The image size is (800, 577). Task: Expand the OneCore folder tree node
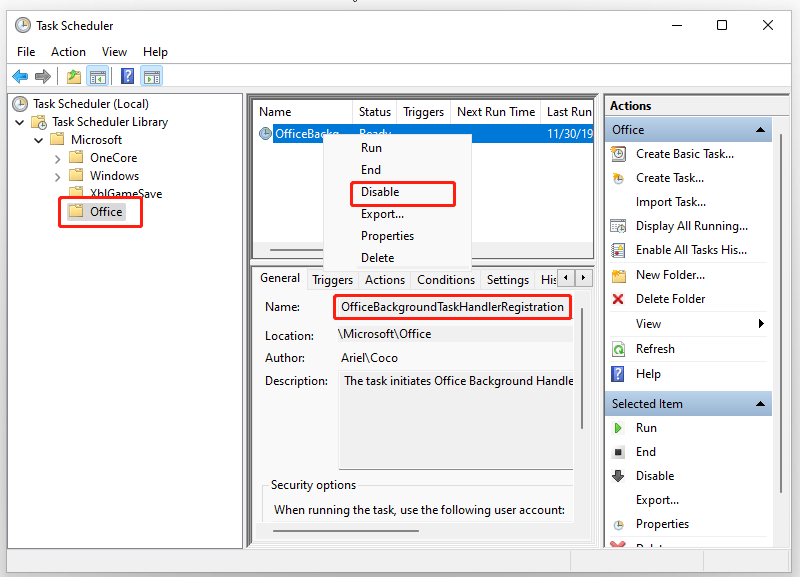tap(57, 158)
